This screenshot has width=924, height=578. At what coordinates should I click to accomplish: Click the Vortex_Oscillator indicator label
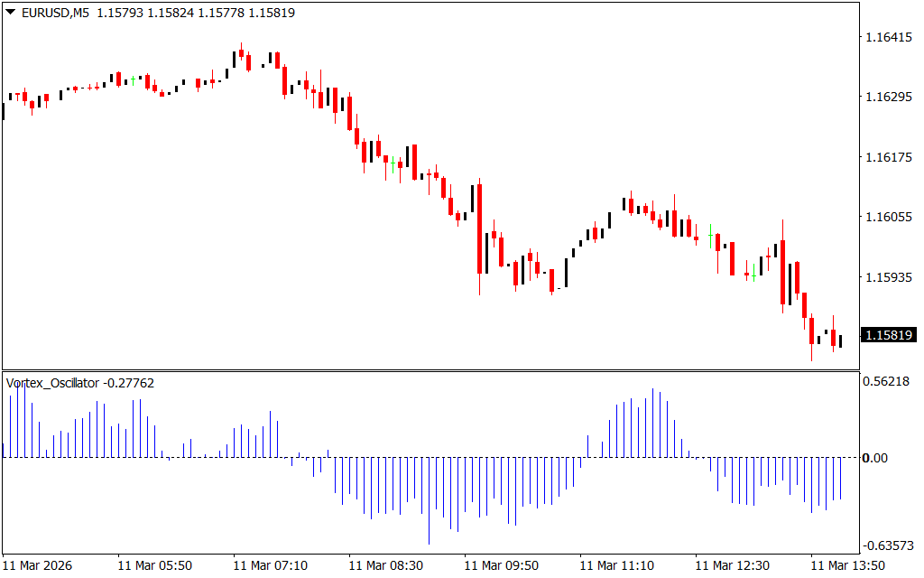tap(52, 383)
